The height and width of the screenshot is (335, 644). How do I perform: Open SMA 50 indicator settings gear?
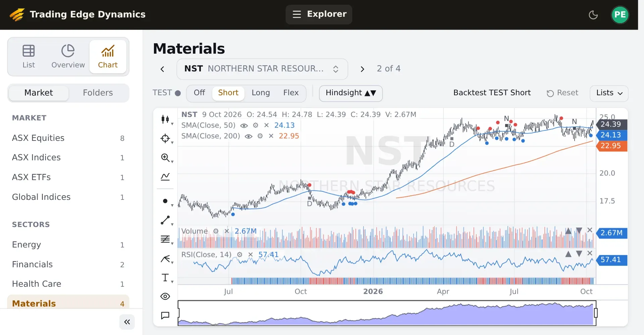point(256,125)
